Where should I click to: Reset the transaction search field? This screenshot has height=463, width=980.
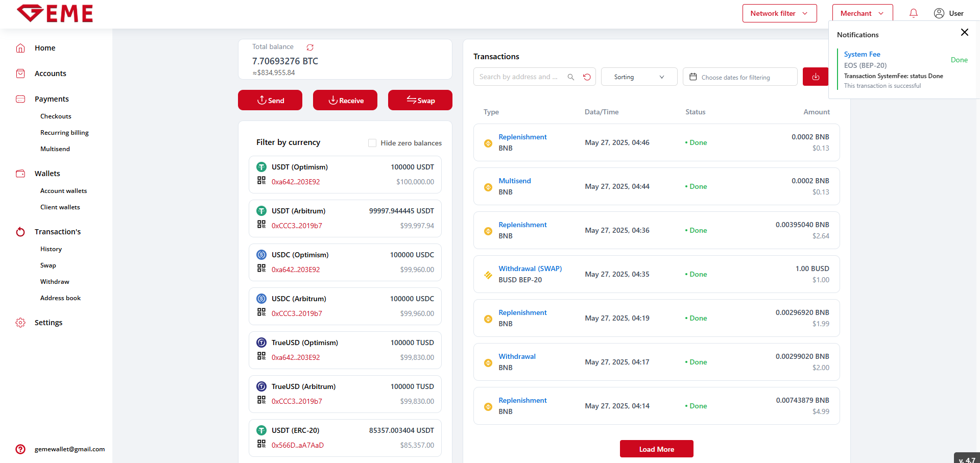click(587, 77)
